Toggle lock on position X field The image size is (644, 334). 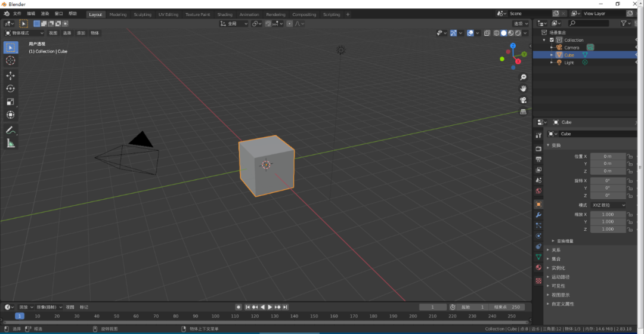point(630,156)
